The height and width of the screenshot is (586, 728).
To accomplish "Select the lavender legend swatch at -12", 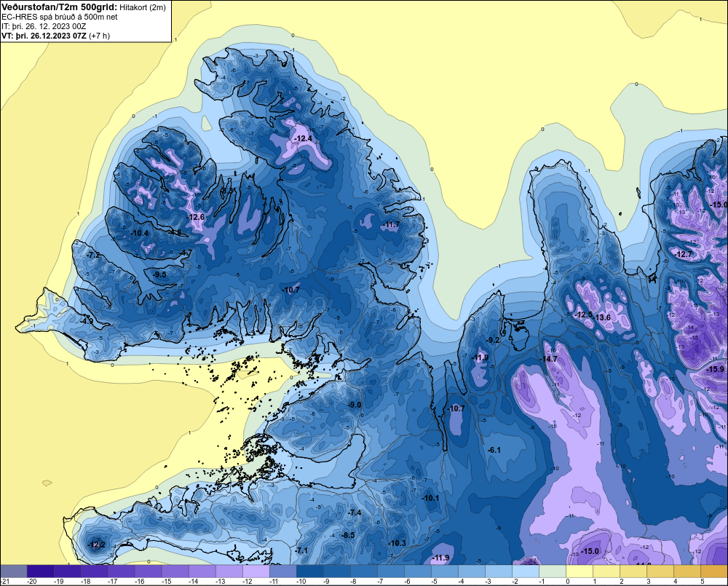I will tap(256, 571).
